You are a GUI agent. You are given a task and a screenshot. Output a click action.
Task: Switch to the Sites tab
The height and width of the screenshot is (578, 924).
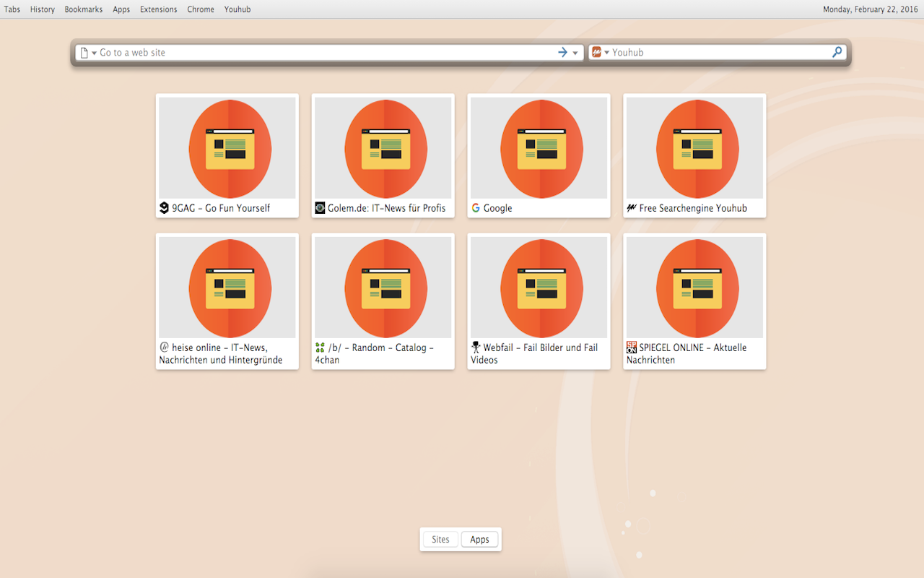pos(440,540)
